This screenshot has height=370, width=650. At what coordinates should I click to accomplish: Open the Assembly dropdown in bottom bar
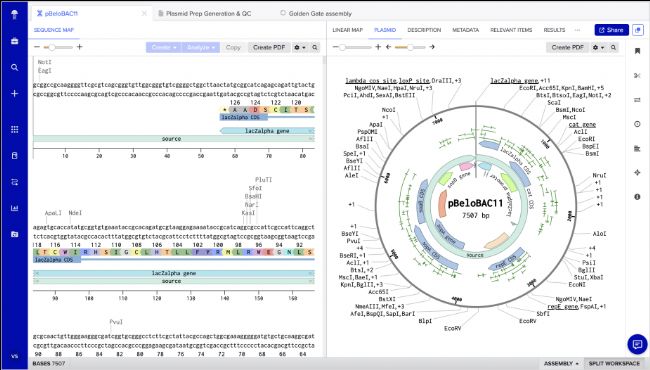(x=561, y=363)
